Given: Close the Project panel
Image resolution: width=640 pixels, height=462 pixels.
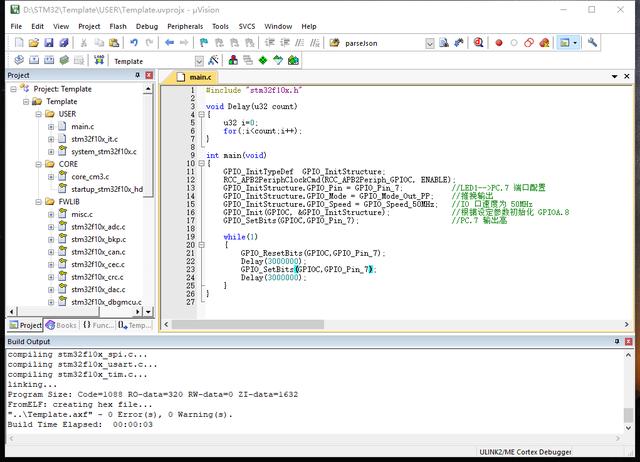Looking at the screenshot, I should coord(149,75).
